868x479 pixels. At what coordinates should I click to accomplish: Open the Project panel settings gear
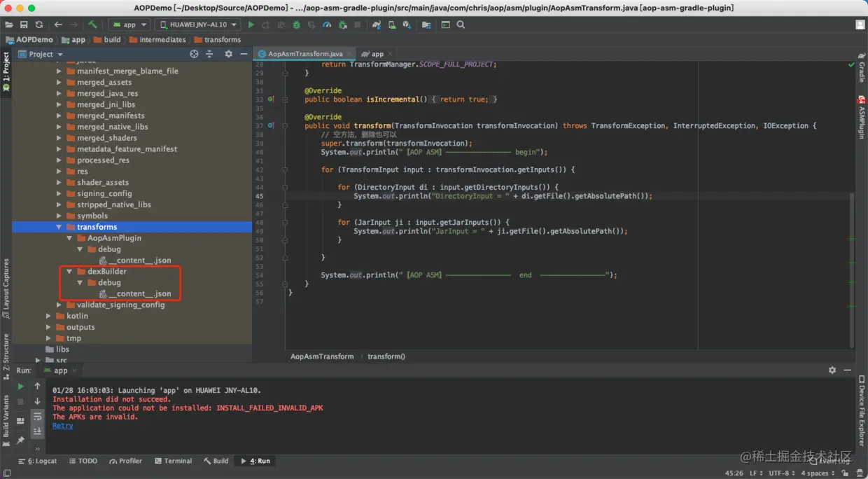227,54
